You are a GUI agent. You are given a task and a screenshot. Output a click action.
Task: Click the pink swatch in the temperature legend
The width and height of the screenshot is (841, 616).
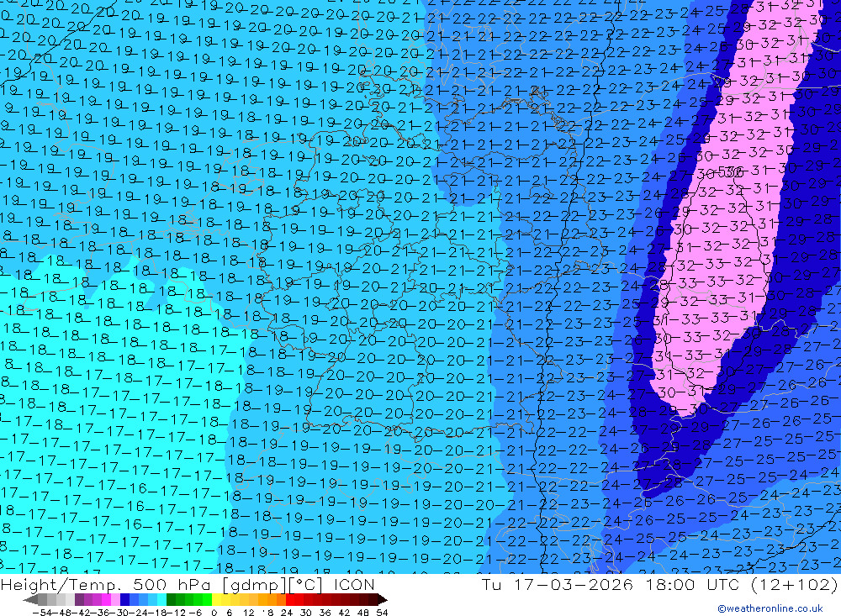(x=115, y=599)
